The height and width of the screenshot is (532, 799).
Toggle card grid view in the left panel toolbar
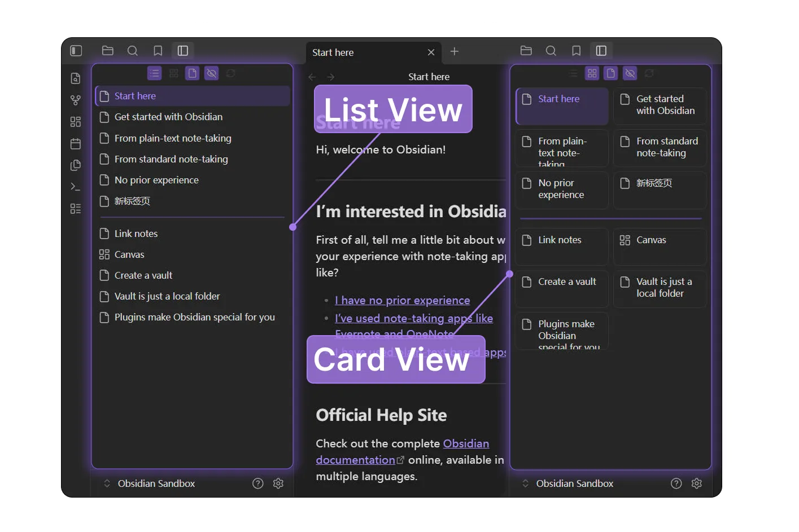coord(173,73)
